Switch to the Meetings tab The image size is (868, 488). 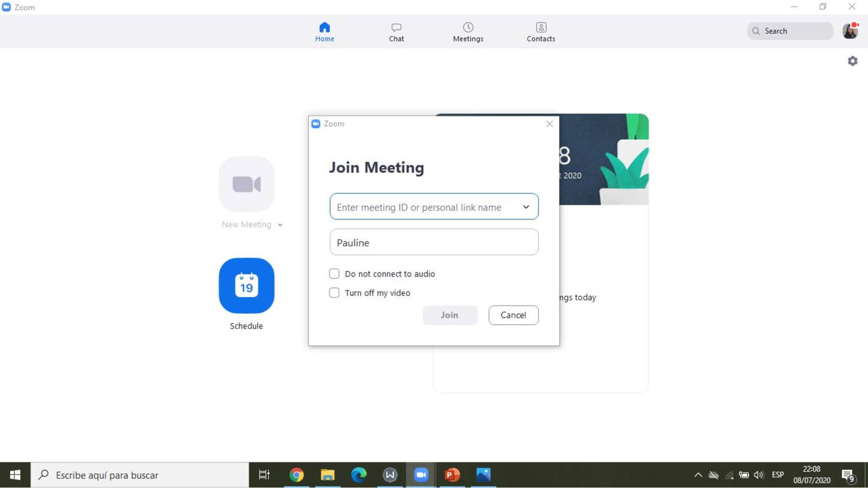(468, 32)
